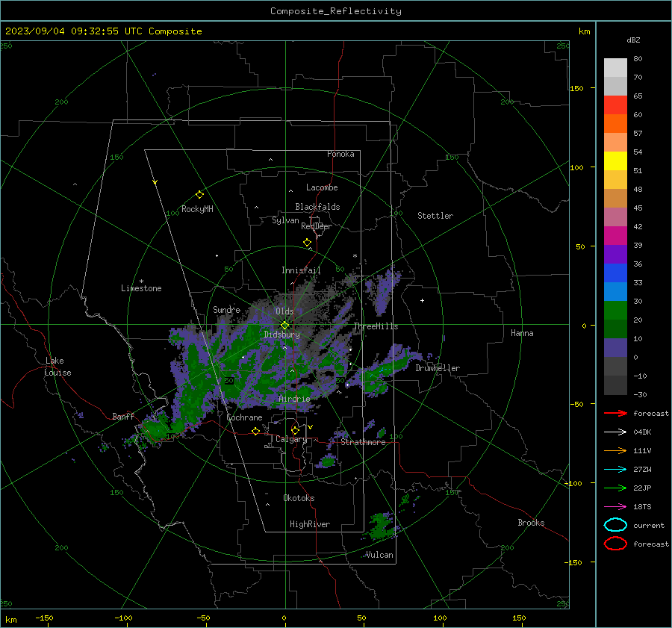Click the Innisfail map label
The height and width of the screenshot is (628, 672).
301,270
